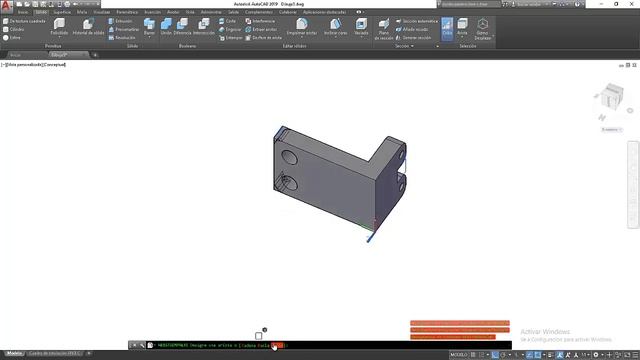640x360 pixels.
Task: Select the Esfera primitive tool
Action: 12,38
